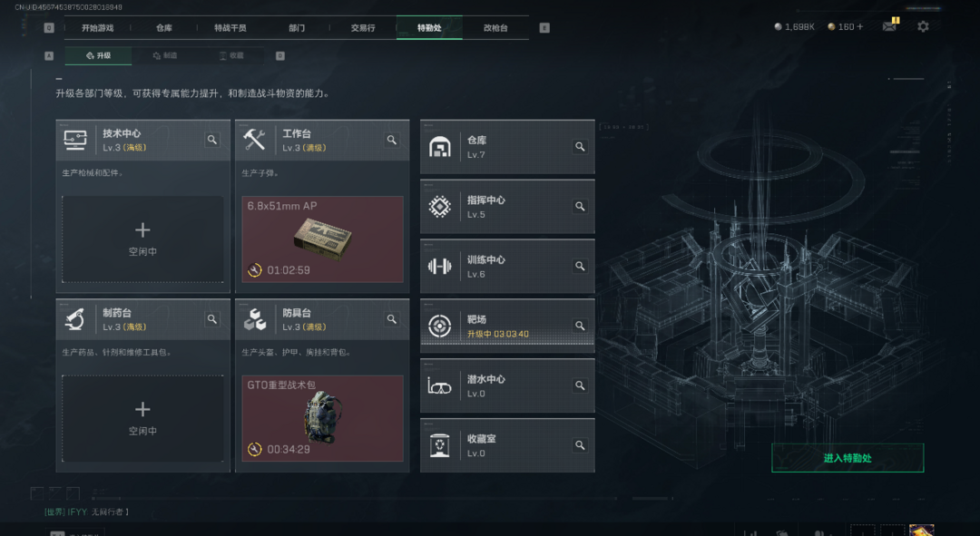Click the 训练中心 dumbbell icon
The width and height of the screenshot is (980, 536).
(x=439, y=266)
